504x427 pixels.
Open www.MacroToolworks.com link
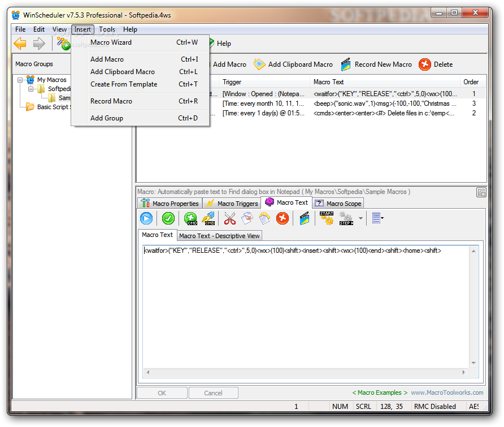[447, 393]
